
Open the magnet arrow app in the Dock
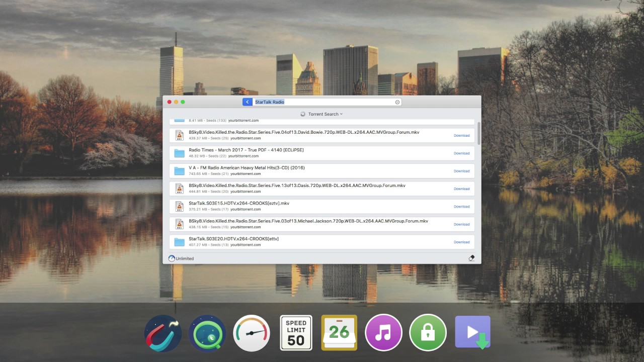[x=163, y=333]
